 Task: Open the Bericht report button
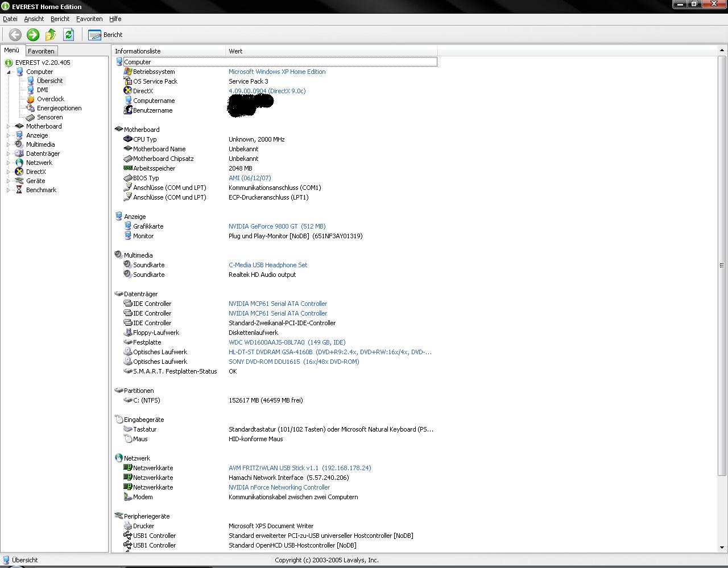(105, 35)
